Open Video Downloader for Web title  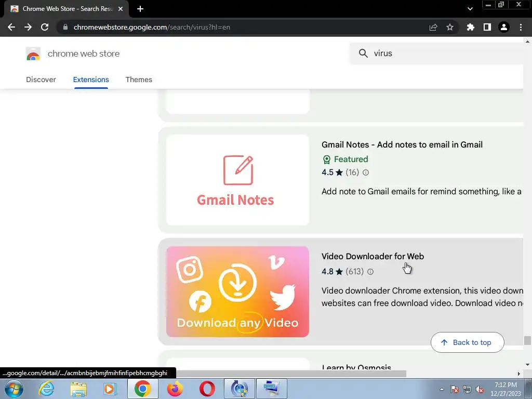click(373, 256)
